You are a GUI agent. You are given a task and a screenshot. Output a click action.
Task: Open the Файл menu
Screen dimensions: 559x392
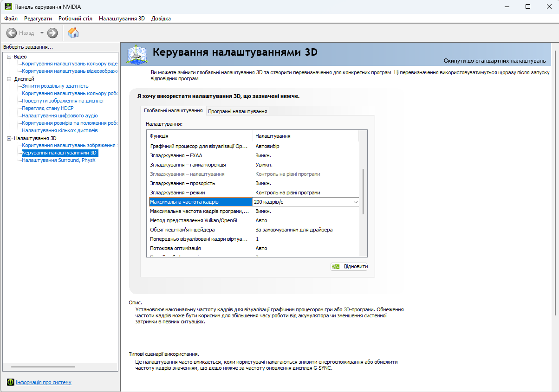(11, 19)
